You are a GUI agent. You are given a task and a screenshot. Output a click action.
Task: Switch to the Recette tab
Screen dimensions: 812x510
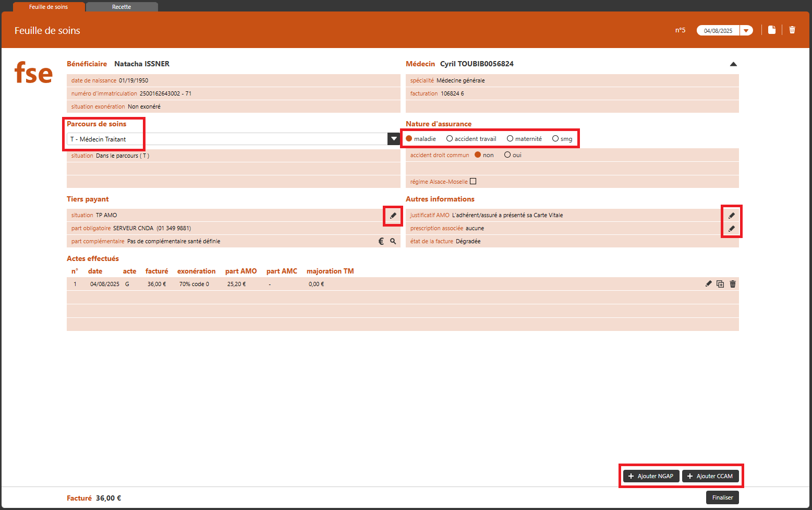point(122,7)
